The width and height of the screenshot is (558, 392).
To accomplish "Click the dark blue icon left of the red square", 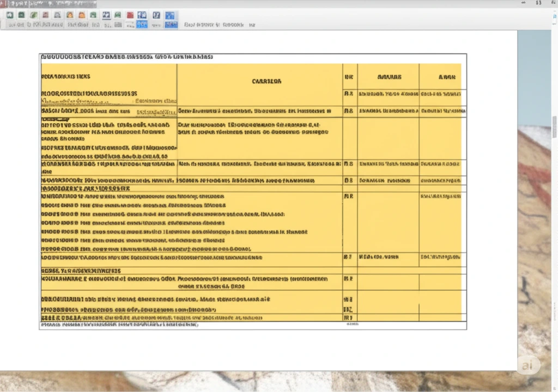I will (106, 15).
